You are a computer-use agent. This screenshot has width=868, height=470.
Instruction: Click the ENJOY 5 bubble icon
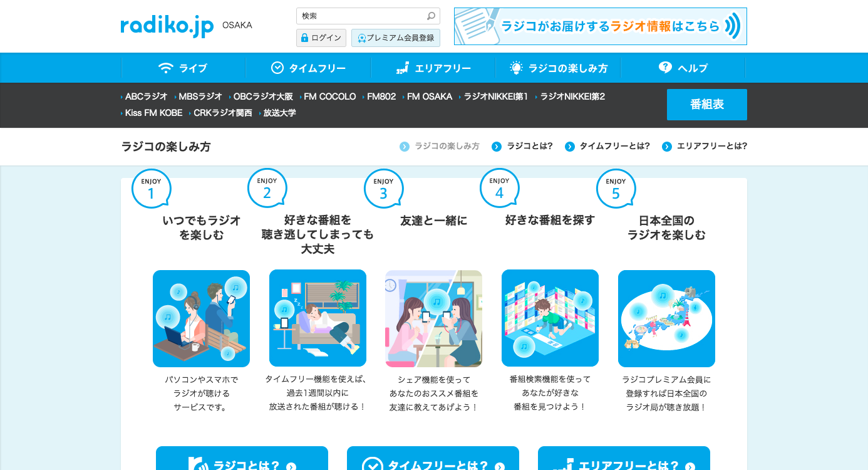616,189
